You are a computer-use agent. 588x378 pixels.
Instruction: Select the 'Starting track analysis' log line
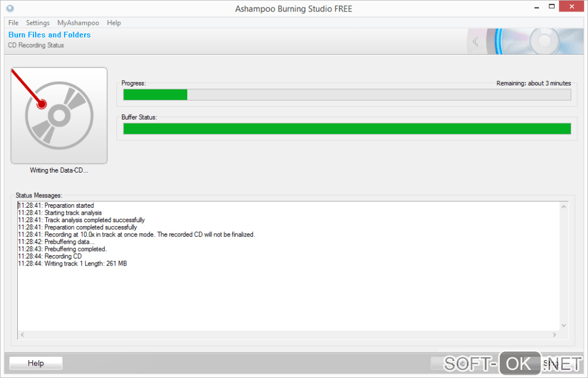59,213
